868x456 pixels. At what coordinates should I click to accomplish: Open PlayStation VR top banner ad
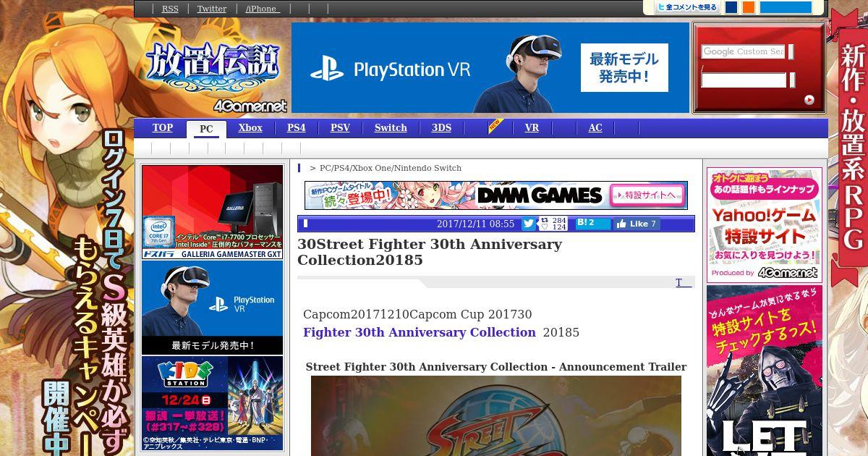point(490,68)
